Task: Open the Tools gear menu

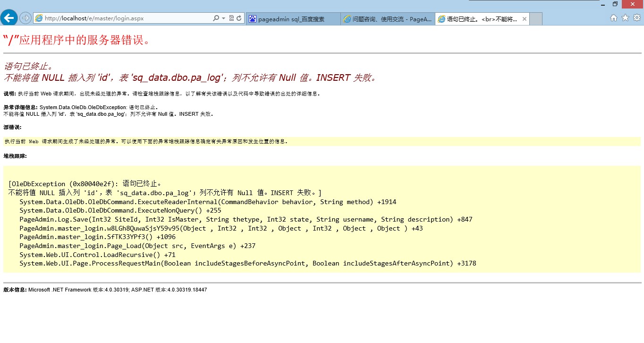Action: pos(636,18)
